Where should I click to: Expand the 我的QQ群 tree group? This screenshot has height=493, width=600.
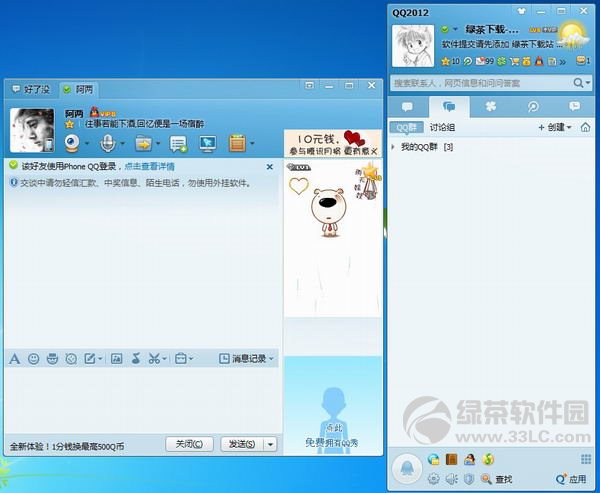pyautogui.click(x=393, y=147)
